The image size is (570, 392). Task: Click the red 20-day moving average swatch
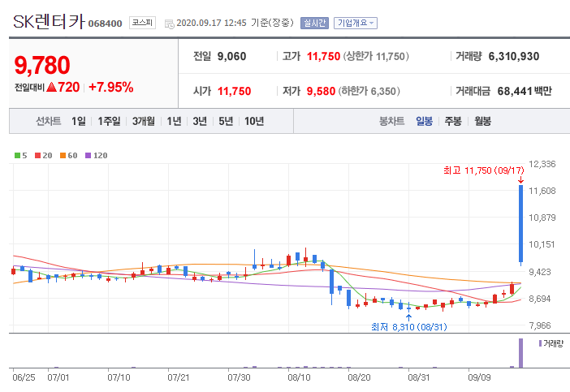37,156
